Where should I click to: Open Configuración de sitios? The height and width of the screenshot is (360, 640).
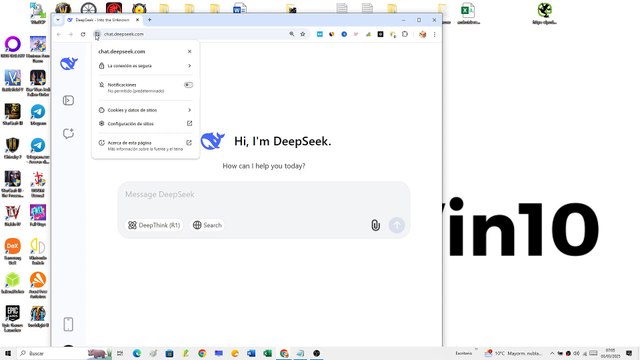[x=145, y=124]
